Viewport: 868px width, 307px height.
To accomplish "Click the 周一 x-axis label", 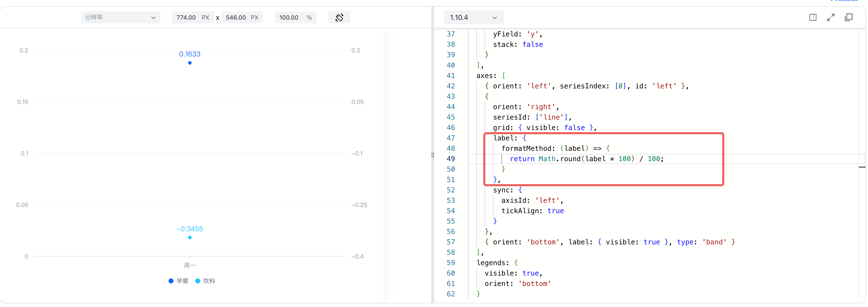I will pos(190,266).
